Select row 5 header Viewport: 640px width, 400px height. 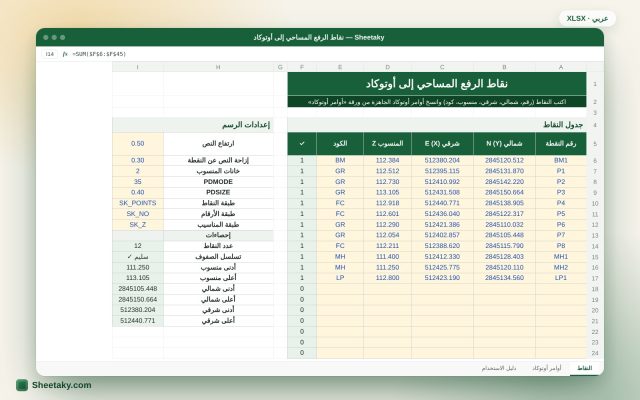(x=595, y=144)
